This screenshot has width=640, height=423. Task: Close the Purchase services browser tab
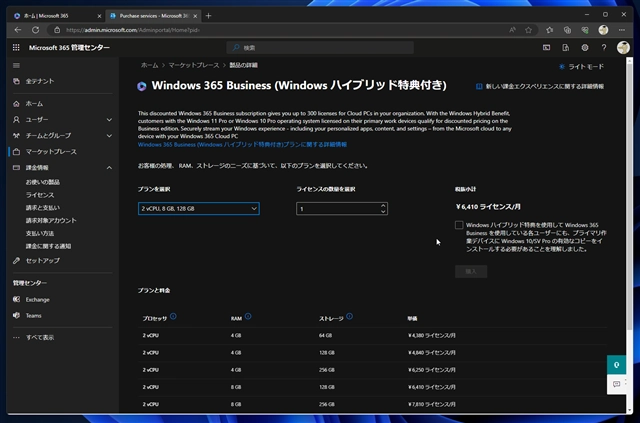click(x=195, y=16)
